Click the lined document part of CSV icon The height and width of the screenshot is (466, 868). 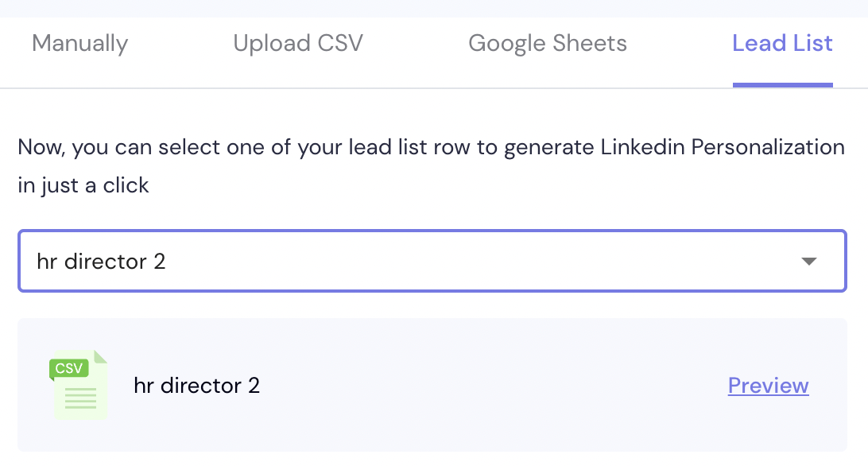80,398
